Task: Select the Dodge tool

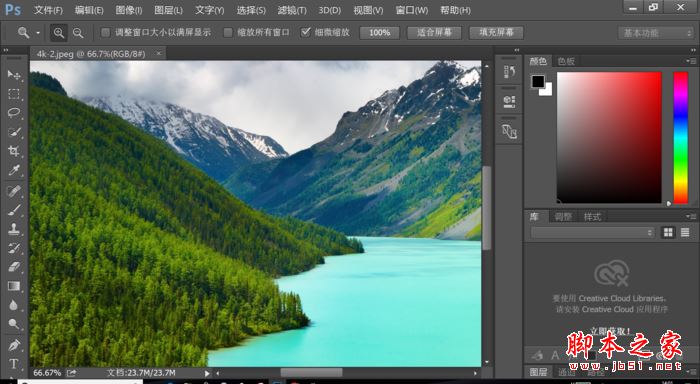Action: pyautogui.click(x=14, y=324)
